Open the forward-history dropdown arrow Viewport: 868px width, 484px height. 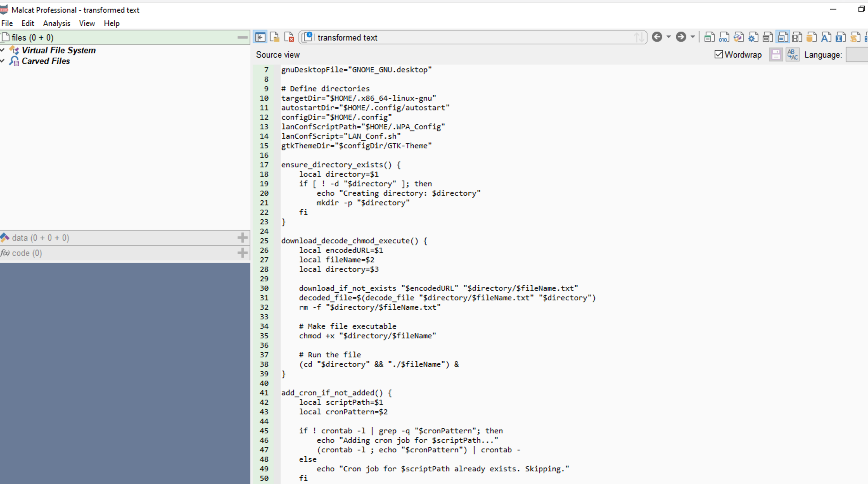(x=693, y=37)
